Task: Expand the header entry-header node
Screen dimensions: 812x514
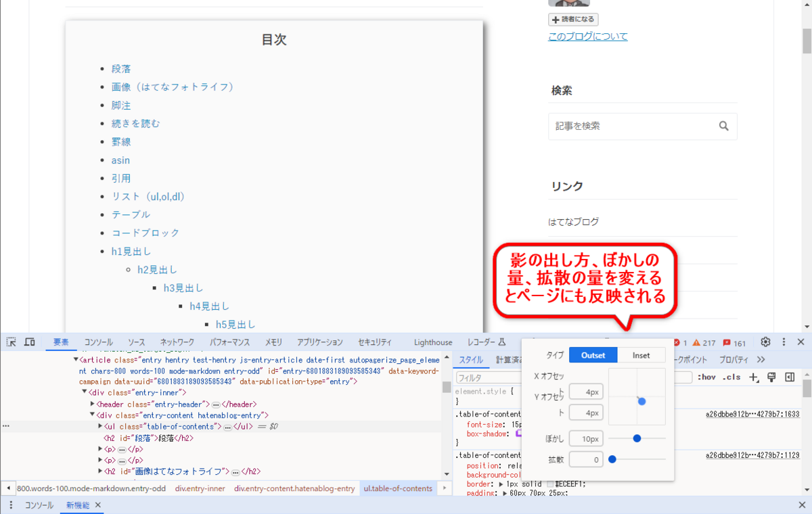Action: 92,404
